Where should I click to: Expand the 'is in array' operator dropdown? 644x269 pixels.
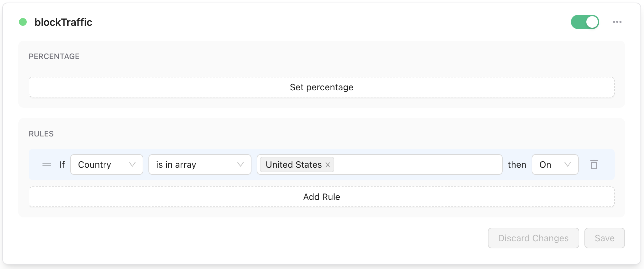pyautogui.click(x=200, y=164)
